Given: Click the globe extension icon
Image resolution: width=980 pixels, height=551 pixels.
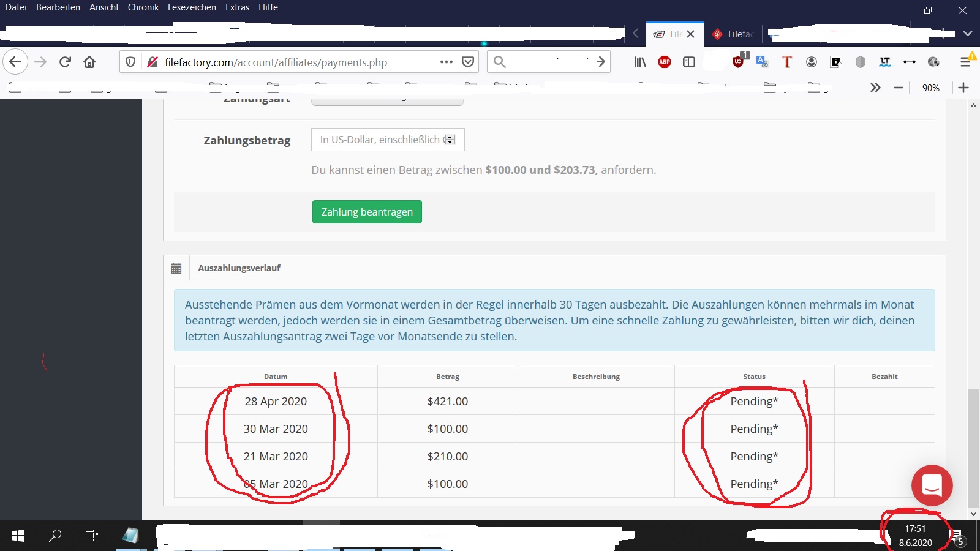Looking at the screenshot, I should [933, 62].
